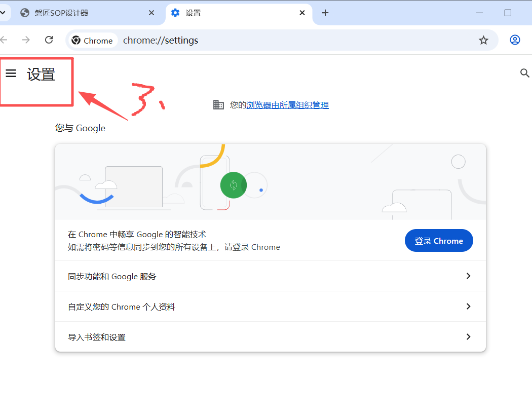The image size is (532, 415).
Task: Expand chevron for 自定义您的 Chrome 个人资料
Action: click(468, 307)
